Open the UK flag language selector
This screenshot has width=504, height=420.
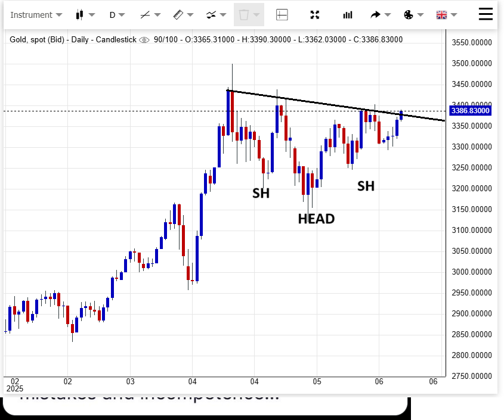pyautogui.click(x=442, y=15)
